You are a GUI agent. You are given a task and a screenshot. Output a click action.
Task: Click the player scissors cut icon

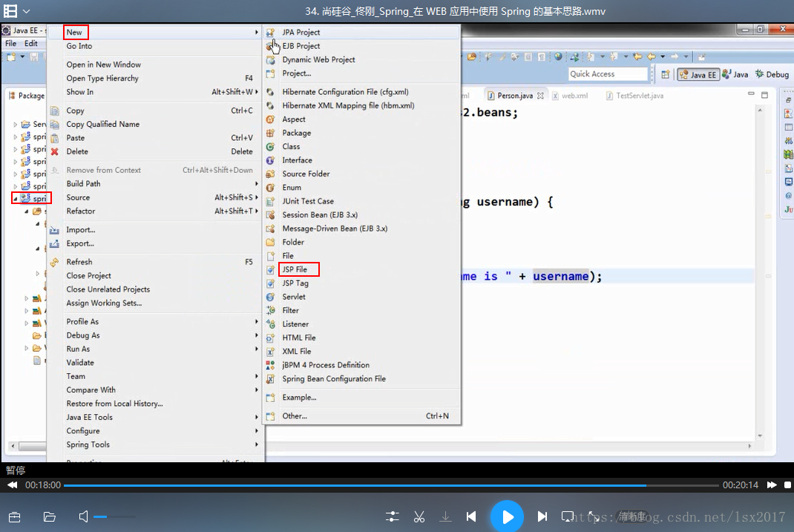point(419,517)
